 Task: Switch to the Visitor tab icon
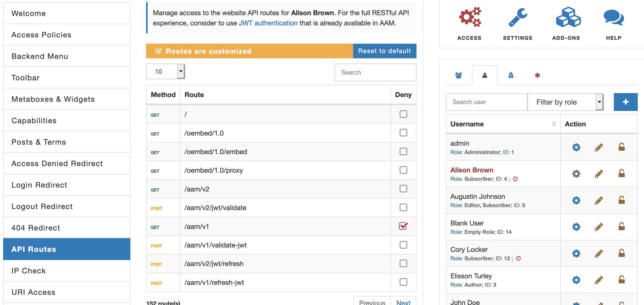510,76
